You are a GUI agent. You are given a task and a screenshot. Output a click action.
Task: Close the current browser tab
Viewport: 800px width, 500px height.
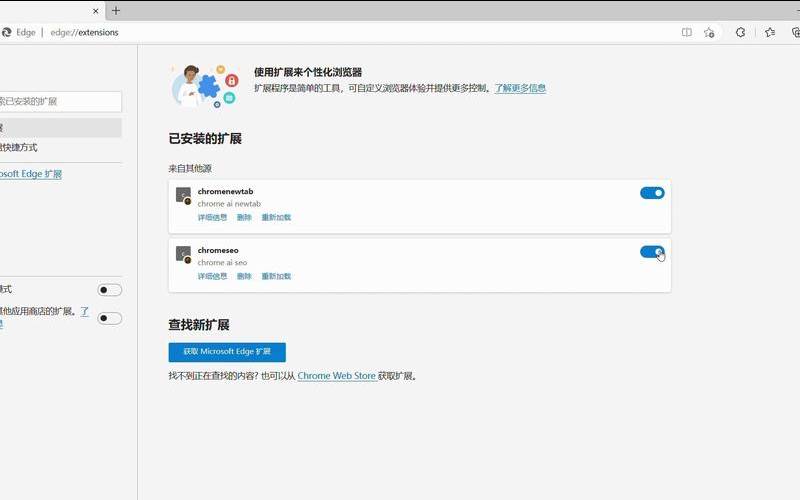coord(95,11)
